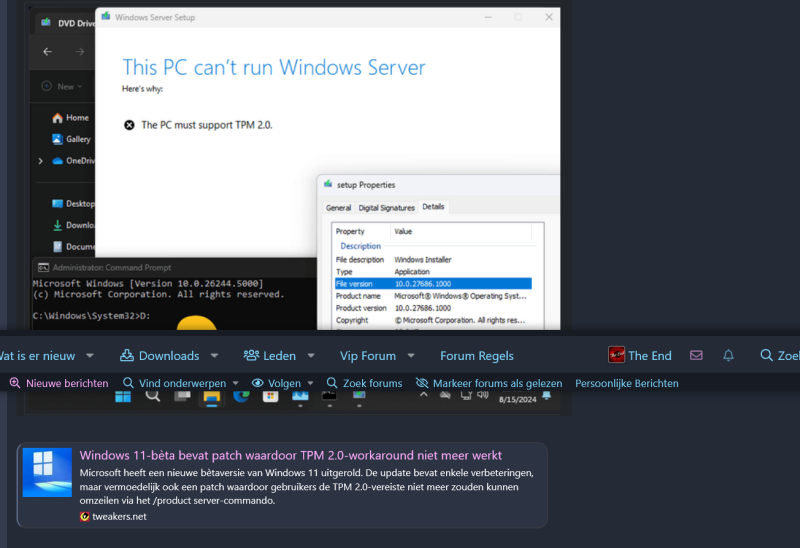Click the Nieuwe berichten link

pyautogui.click(x=67, y=383)
